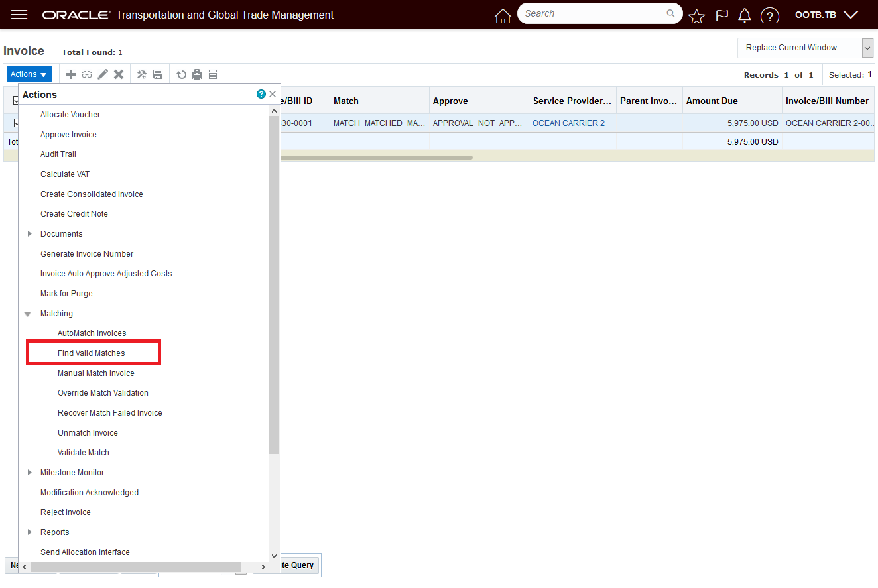Viewport: 878px width, 588px height.
Task: Select Generate Invoice Number
Action: point(87,254)
